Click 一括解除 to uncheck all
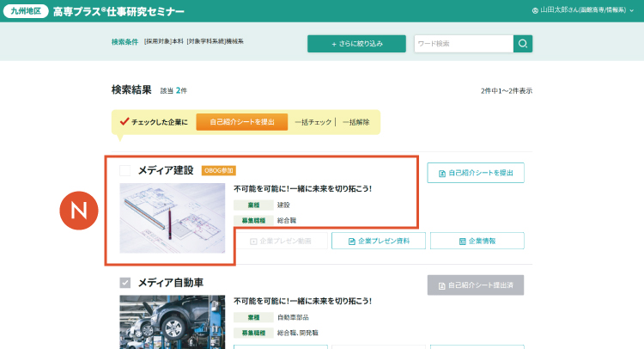644x349 pixels. pos(355,122)
